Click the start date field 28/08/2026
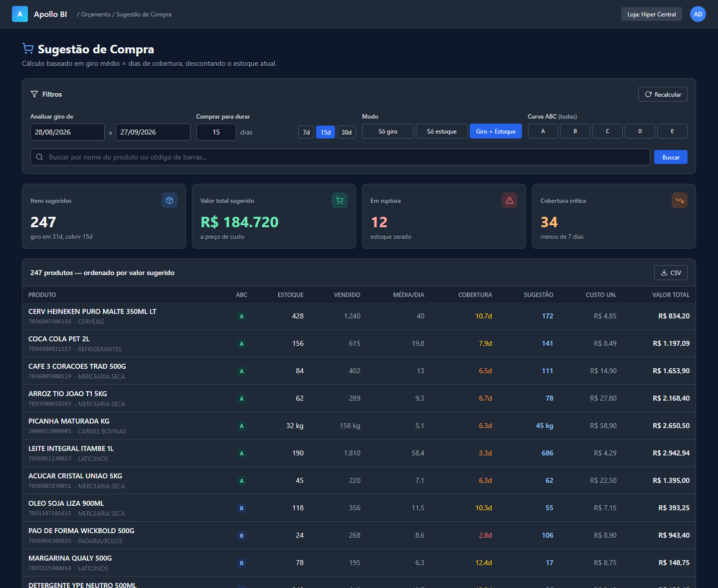This screenshot has width=718, height=588. pyautogui.click(x=67, y=132)
